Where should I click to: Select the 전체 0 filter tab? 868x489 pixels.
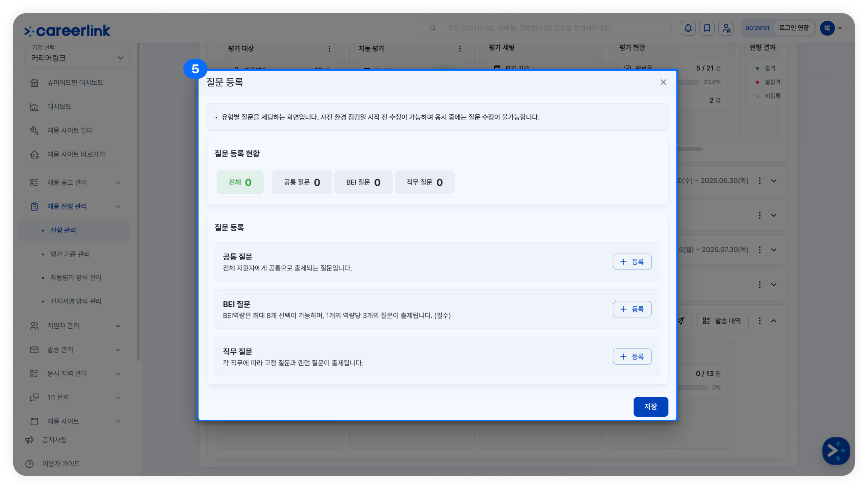click(240, 182)
